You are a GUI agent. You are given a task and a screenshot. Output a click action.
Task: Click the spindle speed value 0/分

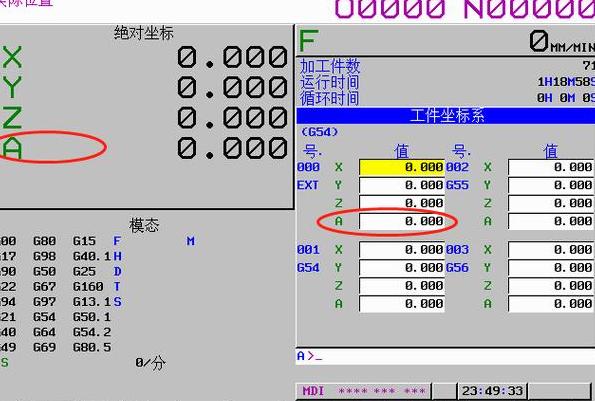[151, 363]
